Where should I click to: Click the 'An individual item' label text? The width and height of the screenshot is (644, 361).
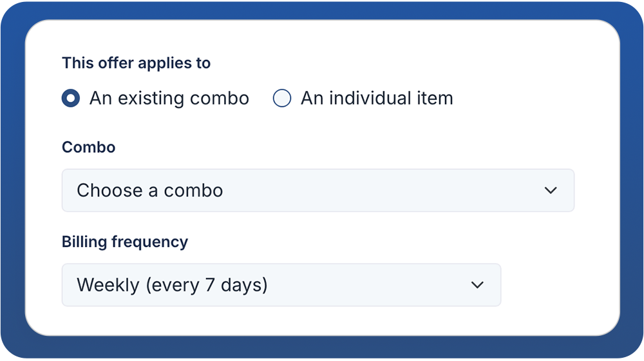coord(377,98)
